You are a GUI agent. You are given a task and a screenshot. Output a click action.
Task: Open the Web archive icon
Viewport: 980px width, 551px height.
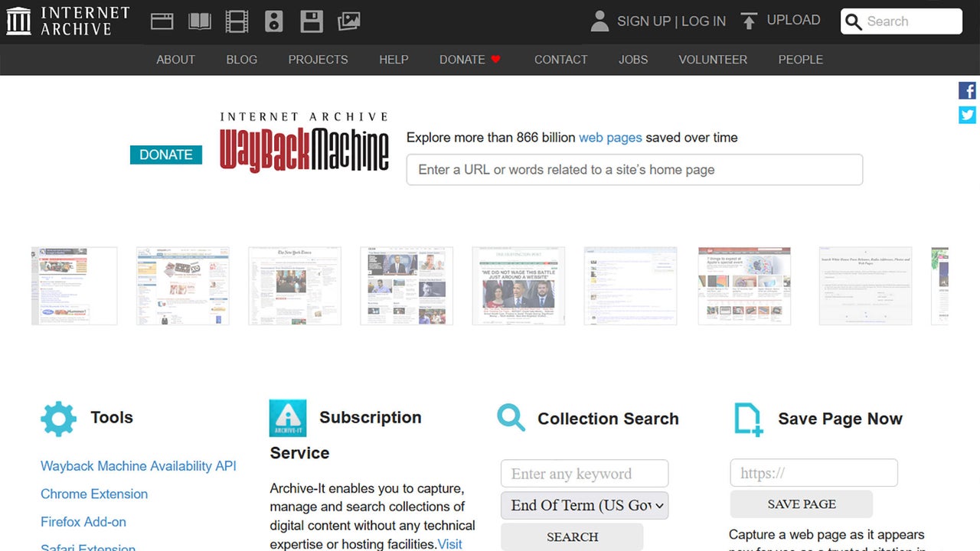(x=162, y=21)
